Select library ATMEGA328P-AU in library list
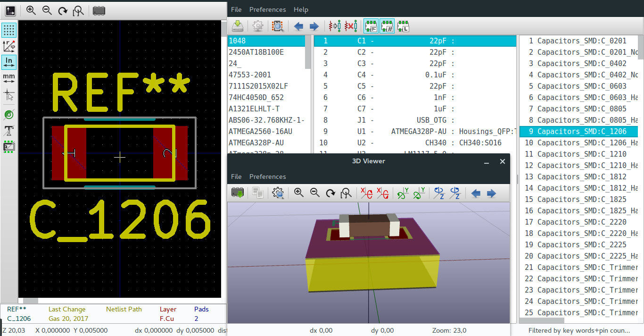The image size is (644, 336). tap(266, 143)
